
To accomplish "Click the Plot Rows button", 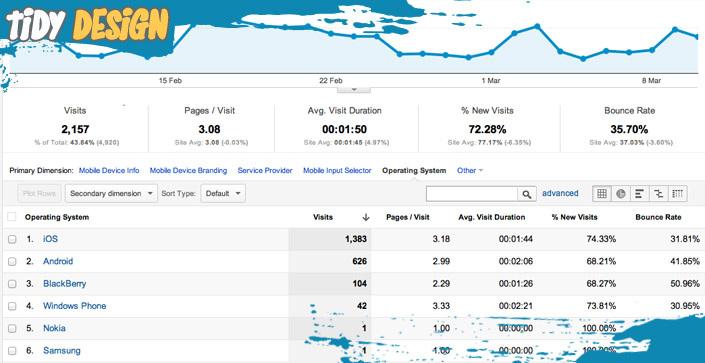I will pos(39,194).
